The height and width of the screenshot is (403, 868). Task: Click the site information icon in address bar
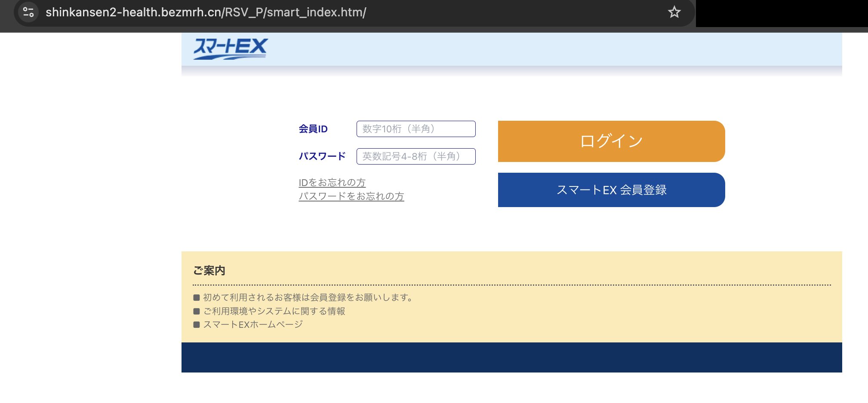[28, 12]
